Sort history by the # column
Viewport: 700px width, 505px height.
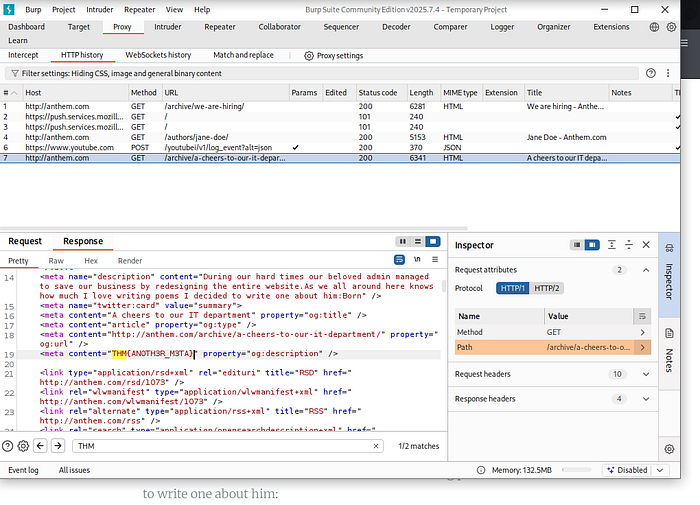(x=11, y=93)
